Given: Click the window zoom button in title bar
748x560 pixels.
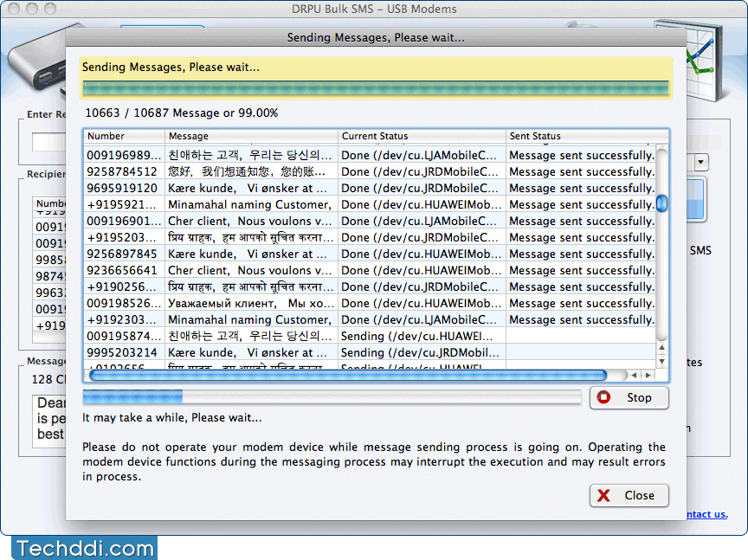Looking at the screenshot, I should pos(50,9).
